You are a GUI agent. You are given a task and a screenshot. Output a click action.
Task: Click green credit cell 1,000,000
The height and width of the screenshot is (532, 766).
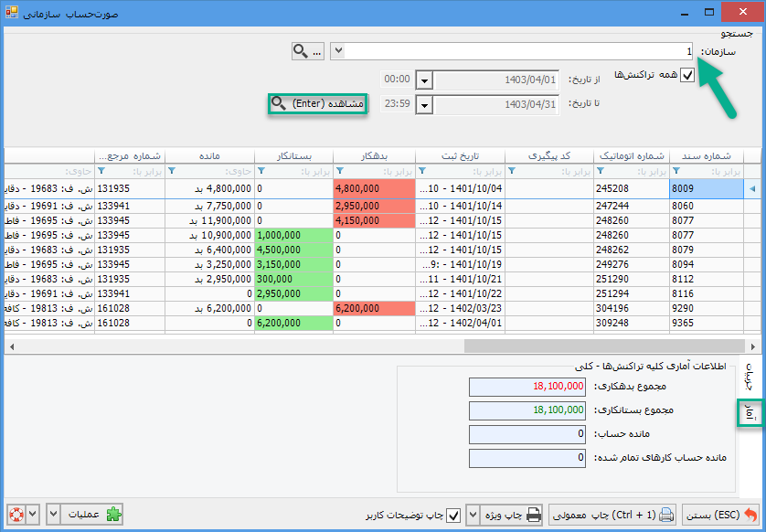point(294,235)
